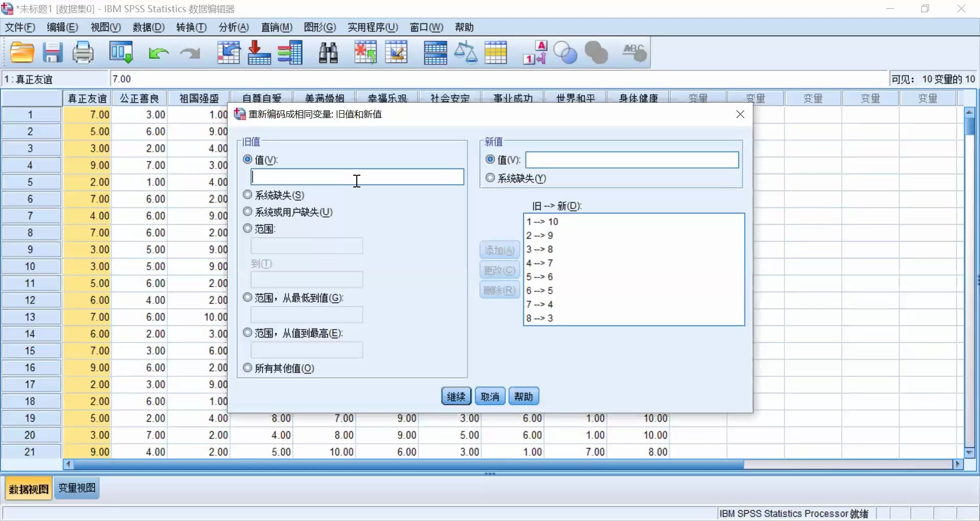Click the 帮助 button in dialog

click(524, 396)
